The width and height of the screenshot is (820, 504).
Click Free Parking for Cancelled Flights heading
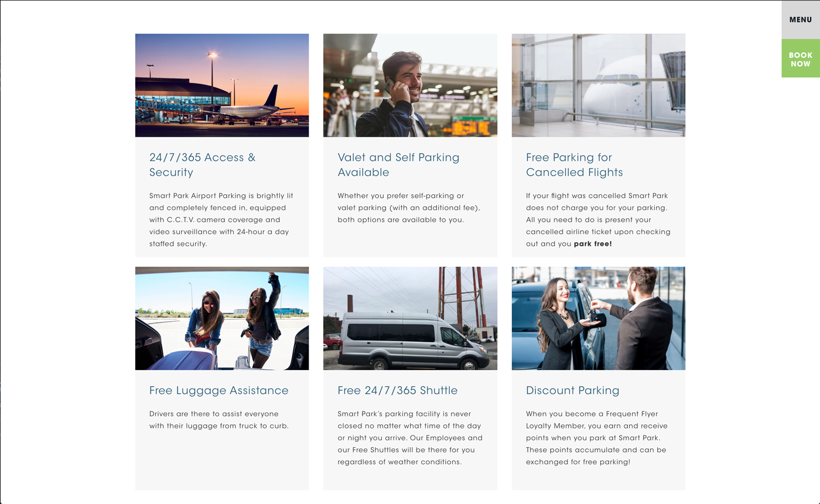(x=575, y=164)
